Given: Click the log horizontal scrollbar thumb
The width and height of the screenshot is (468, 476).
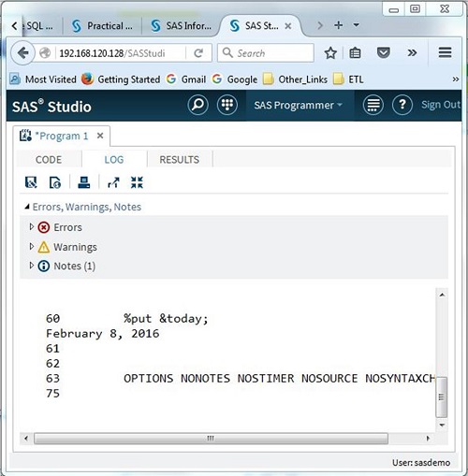Looking at the screenshot, I should pos(211,439).
